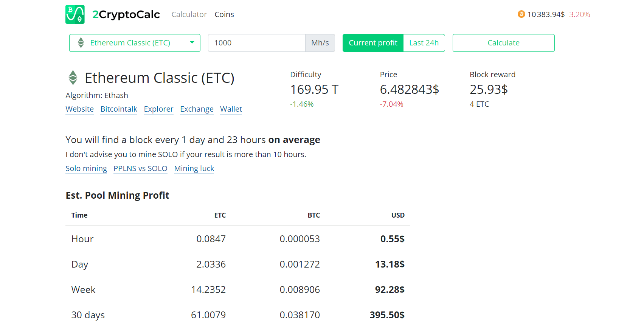644x330 pixels.
Task: Click the 4 ETC block reward text
Action: 480,104
